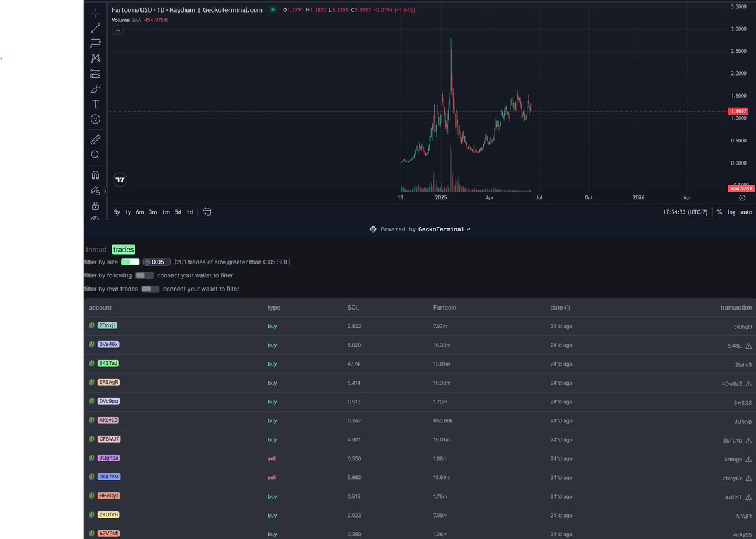
Task: Click the 454.978K volume axis label
Action: [741, 188]
